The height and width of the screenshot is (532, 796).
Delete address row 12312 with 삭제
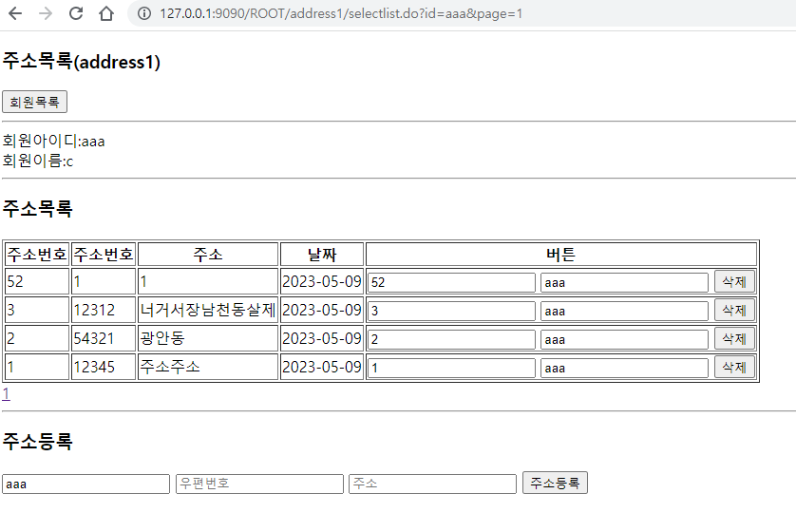(734, 310)
